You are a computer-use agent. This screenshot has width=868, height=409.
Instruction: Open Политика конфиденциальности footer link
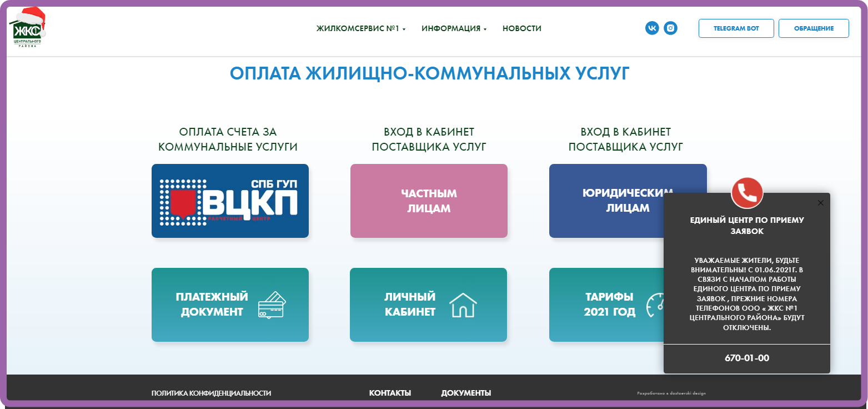(211, 393)
